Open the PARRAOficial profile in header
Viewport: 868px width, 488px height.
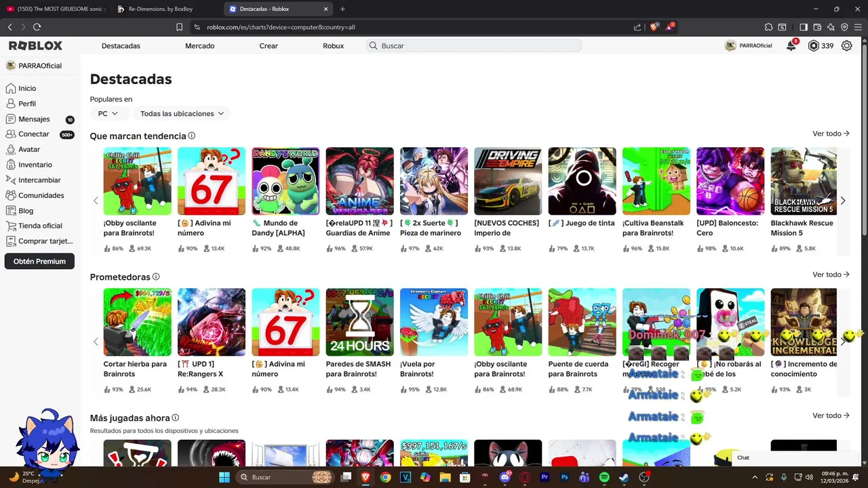pyautogui.click(x=749, y=45)
